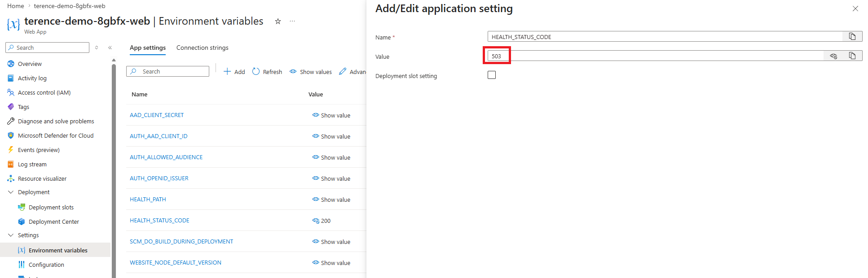The height and width of the screenshot is (278, 868).
Task: Open the HEALTH_PATH setting link
Action: [x=148, y=199]
